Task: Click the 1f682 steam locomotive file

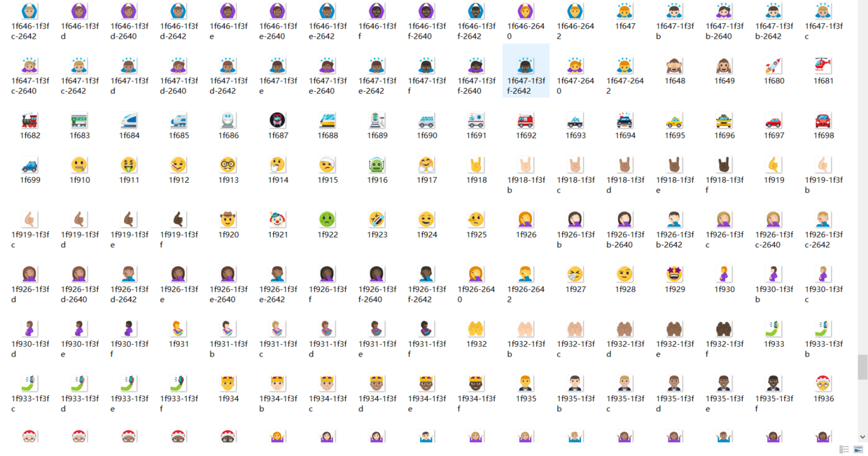Action: (30, 126)
